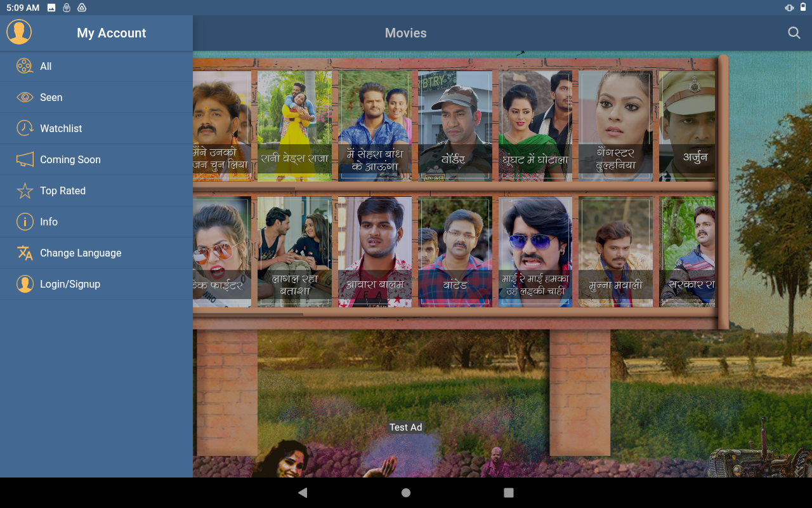The height and width of the screenshot is (508, 812).
Task: Click the star icon beside Top Rated
Action: [x=25, y=190]
